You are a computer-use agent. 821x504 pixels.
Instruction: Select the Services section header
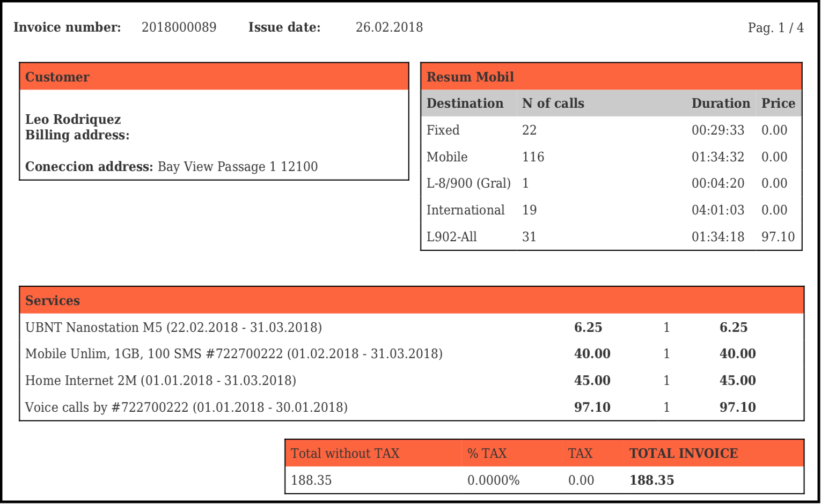tap(53, 301)
